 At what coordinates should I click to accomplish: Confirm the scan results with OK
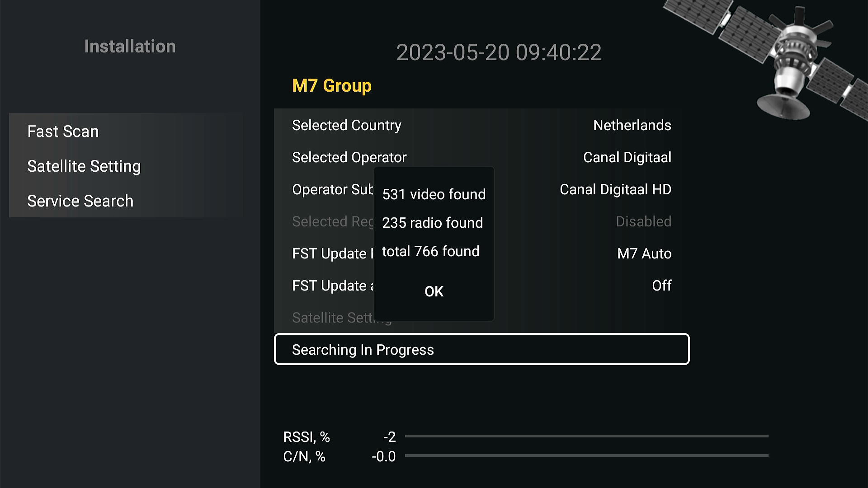434,291
